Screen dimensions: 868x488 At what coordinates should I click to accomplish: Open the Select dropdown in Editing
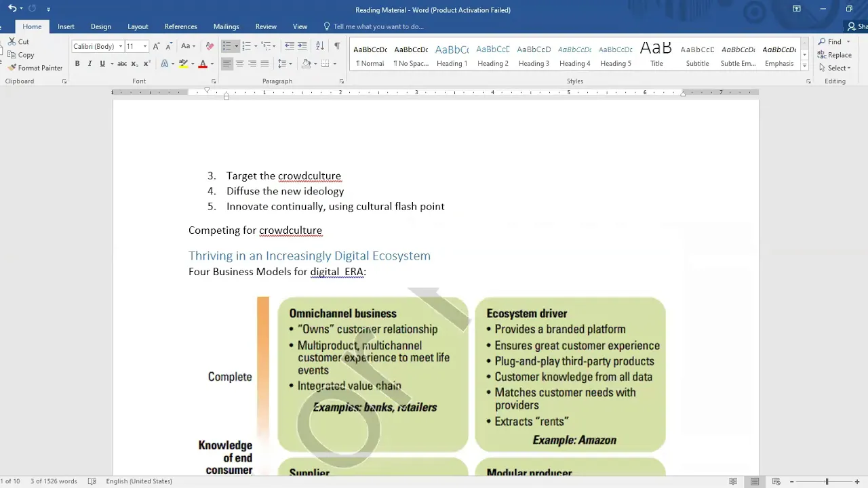click(x=835, y=68)
